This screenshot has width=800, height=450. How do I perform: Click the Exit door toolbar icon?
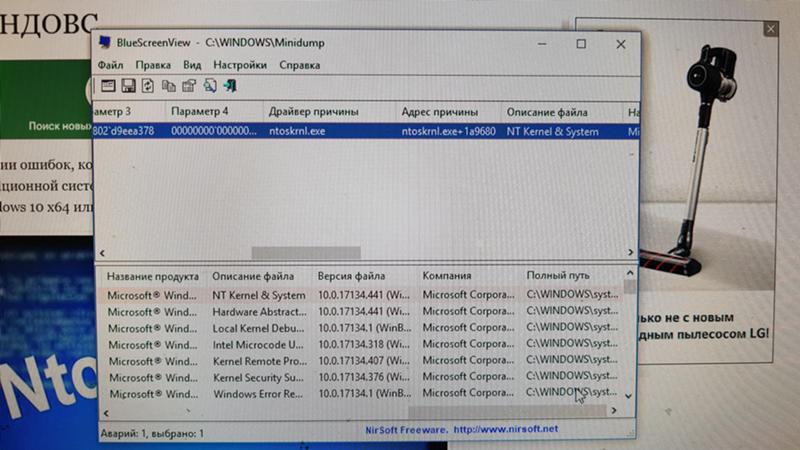click(x=230, y=86)
